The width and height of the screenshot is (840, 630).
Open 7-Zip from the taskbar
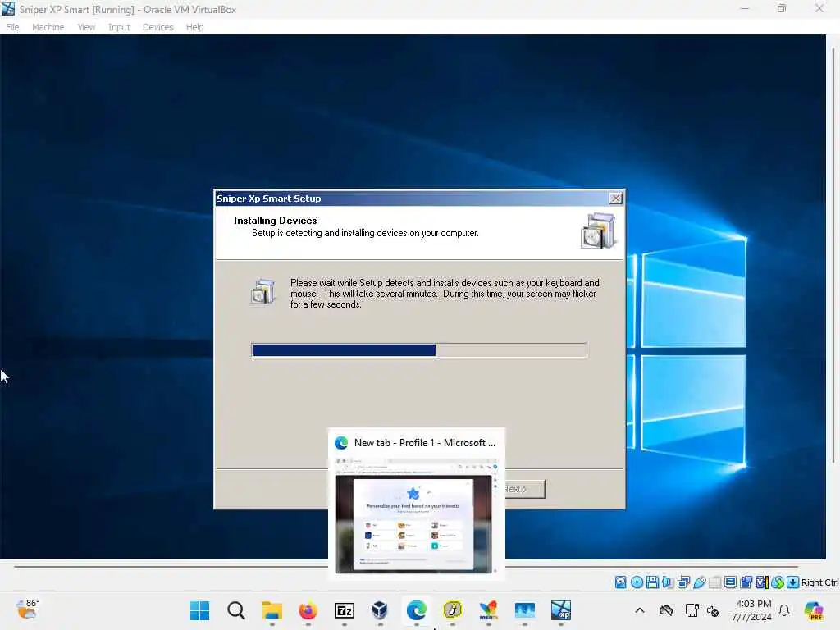tap(345, 610)
